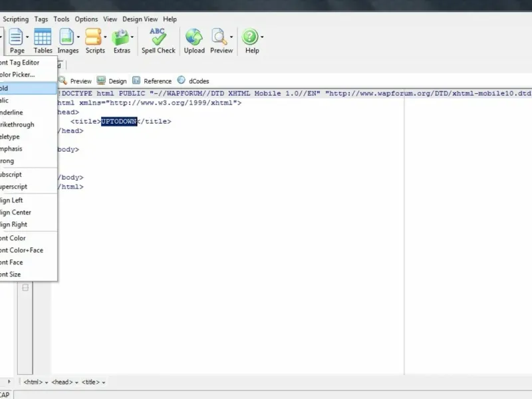Choose Font Color menu entry
Image resolution: width=532 pixels, height=399 pixels.
coord(29,238)
